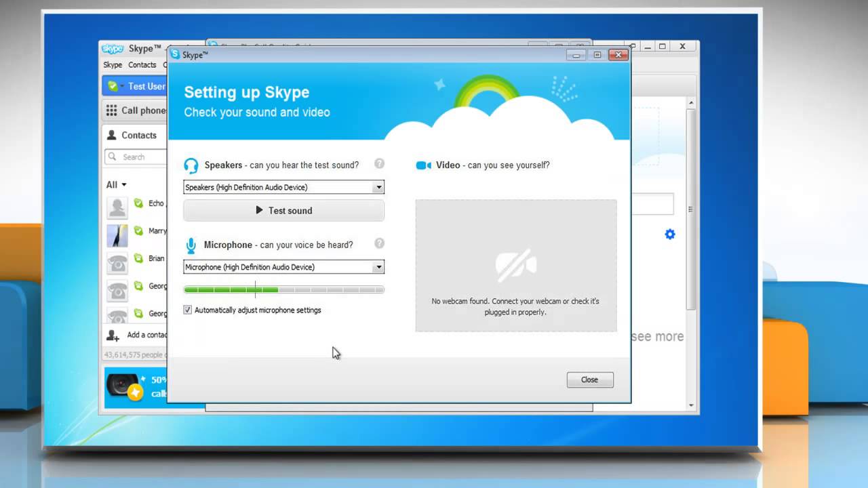Viewport: 868px width, 488px height.
Task: Click the Call phones button
Action: coord(134,110)
